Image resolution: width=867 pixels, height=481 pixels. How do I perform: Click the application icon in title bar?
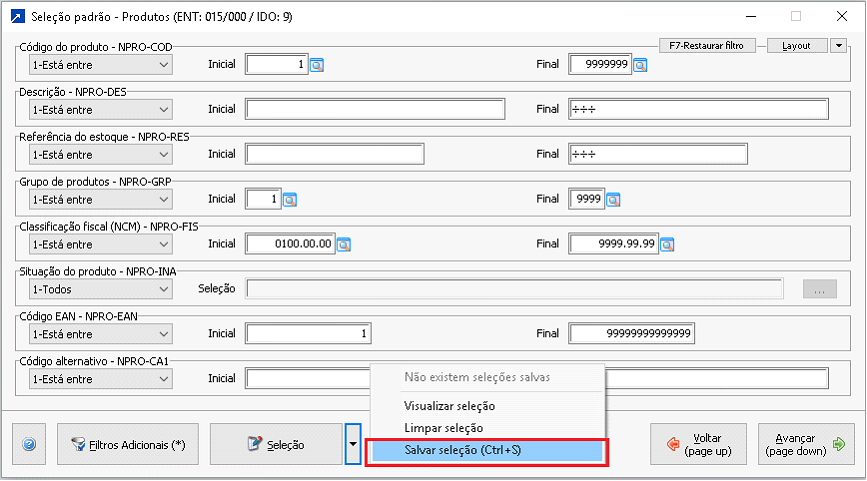[18, 17]
